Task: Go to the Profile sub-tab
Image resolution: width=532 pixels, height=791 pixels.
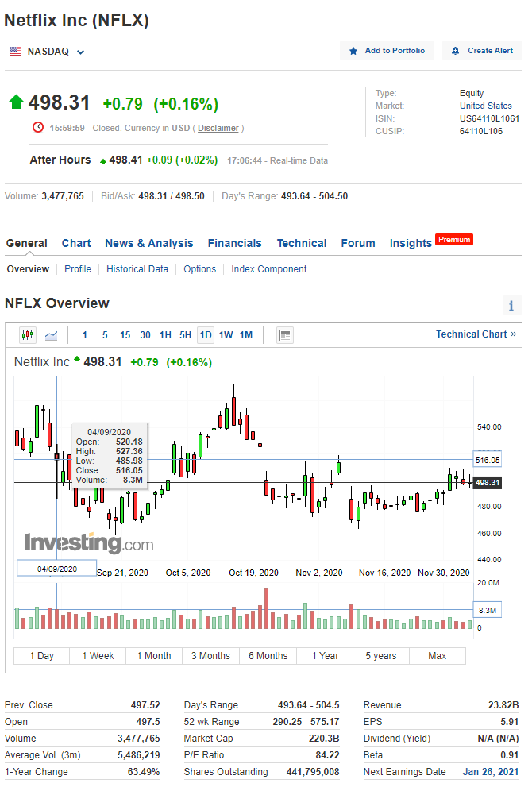Action: click(78, 269)
